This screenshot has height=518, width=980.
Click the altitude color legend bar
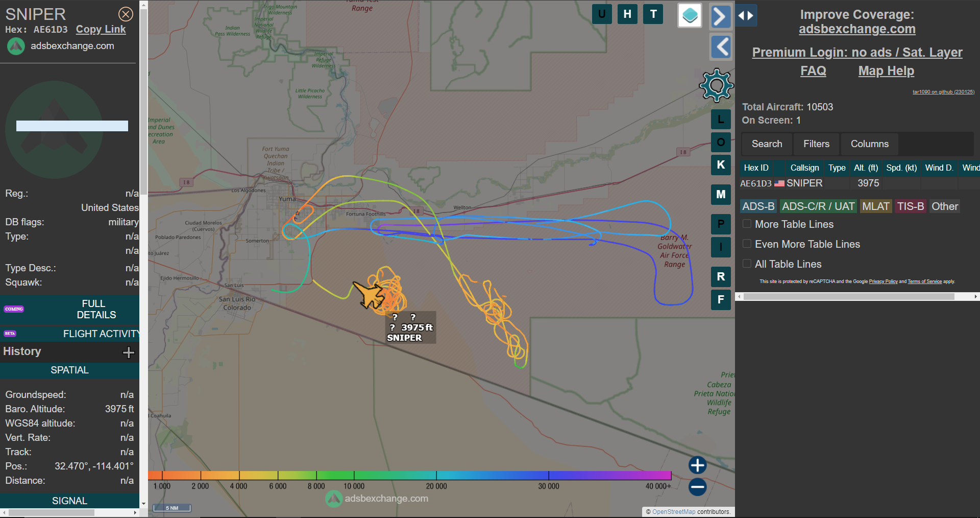tap(409, 476)
